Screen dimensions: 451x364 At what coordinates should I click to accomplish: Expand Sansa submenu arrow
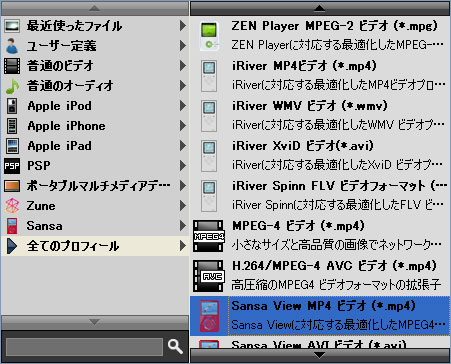[x=182, y=226]
